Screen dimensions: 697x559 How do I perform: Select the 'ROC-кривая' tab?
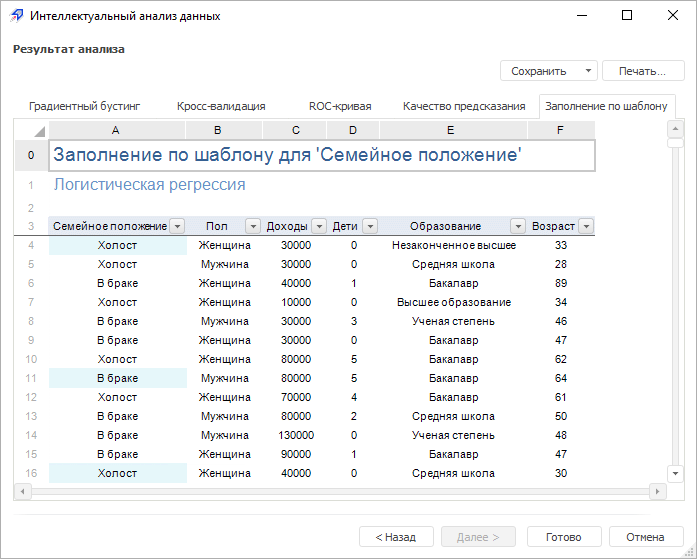pos(340,106)
